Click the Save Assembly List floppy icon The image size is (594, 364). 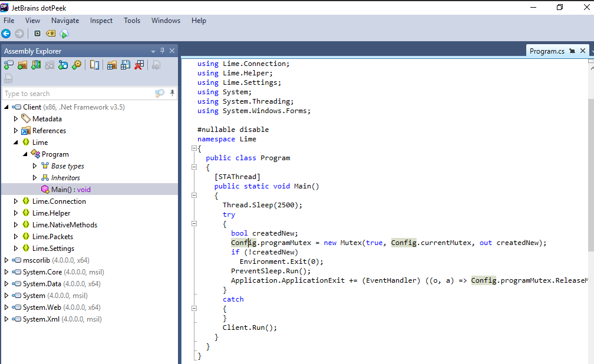(126, 65)
